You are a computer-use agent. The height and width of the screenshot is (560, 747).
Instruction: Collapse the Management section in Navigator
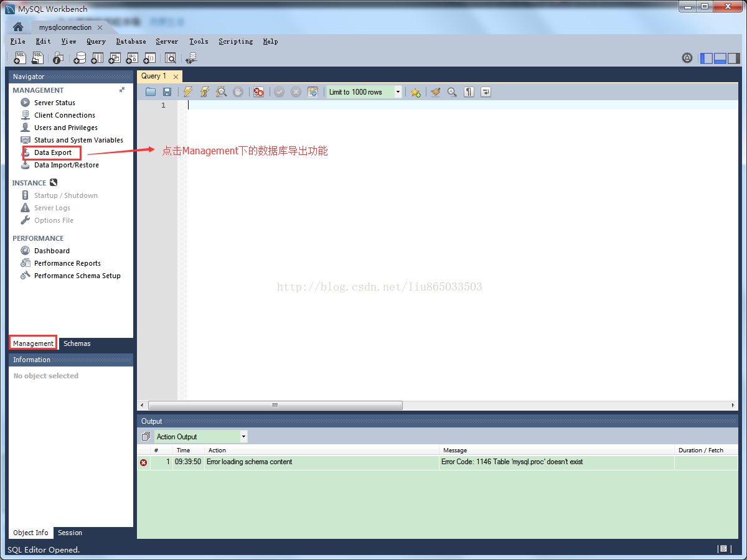point(122,90)
